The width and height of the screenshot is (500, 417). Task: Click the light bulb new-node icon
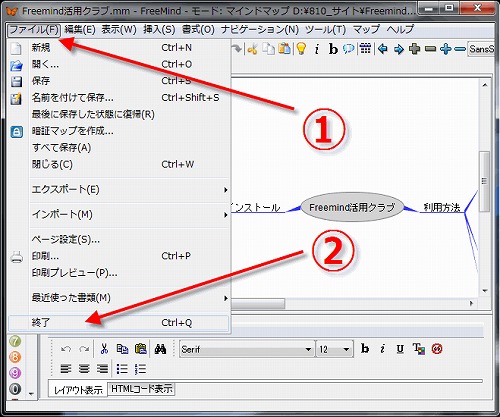coord(301,49)
